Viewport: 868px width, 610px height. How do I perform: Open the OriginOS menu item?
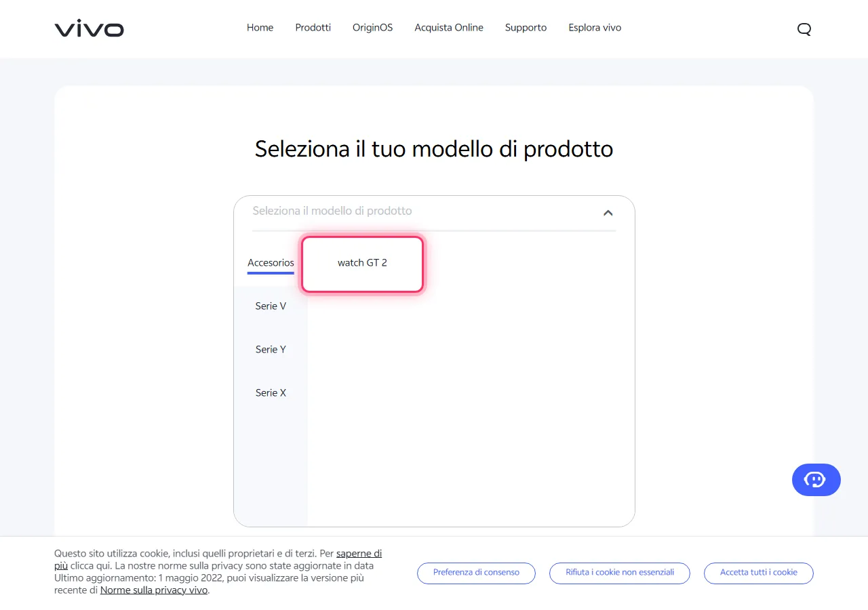tap(372, 28)
